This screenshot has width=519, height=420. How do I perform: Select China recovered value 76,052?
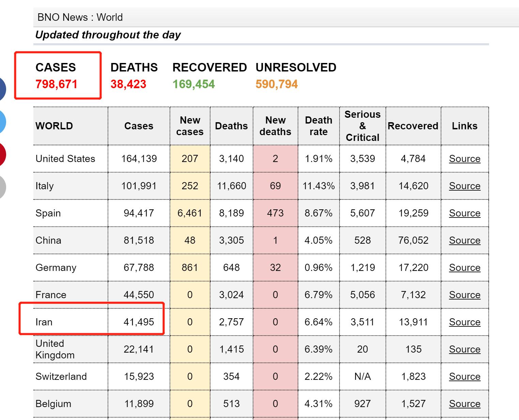coord(413,240)
